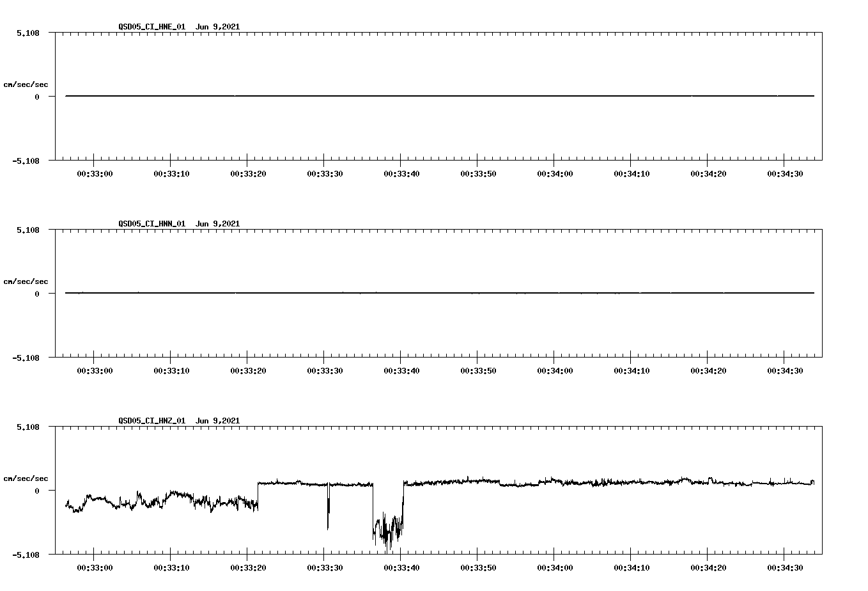Click 00:33:40 label under the HNN plot
The height and width of the screenshot is (591, 868).
pos(401,371)
